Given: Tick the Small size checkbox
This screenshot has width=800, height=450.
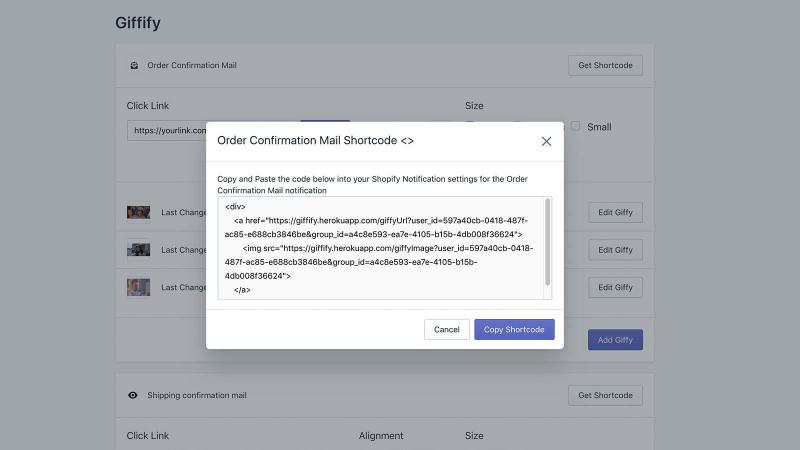Looking at the screenshot, I should 575,126.
